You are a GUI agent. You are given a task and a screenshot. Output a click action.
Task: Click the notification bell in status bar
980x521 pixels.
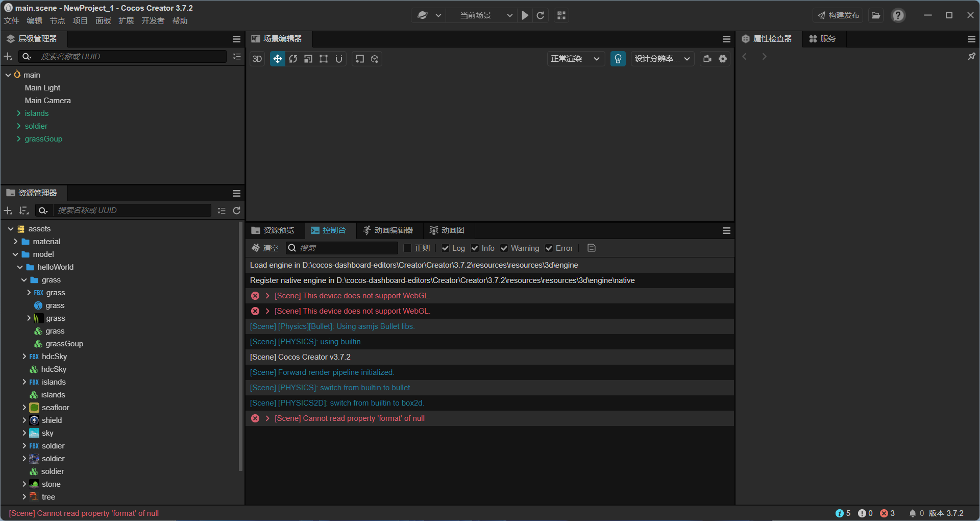(913, 513)
